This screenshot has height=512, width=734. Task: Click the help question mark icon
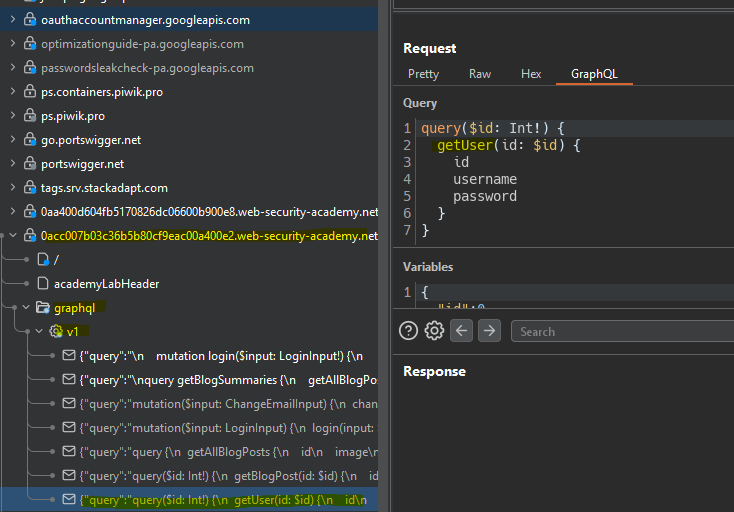coord(408,331)
